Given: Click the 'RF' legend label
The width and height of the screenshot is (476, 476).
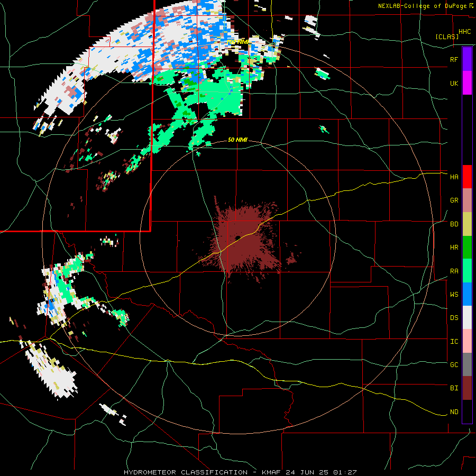Looking at the screenshot, I should click(454, 59).
